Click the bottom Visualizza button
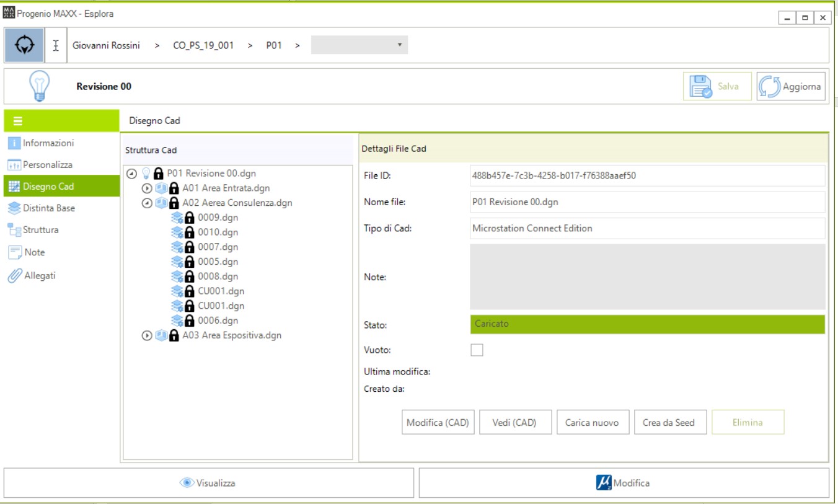Viewport: 838px width, 504px height. click(209, 483)
